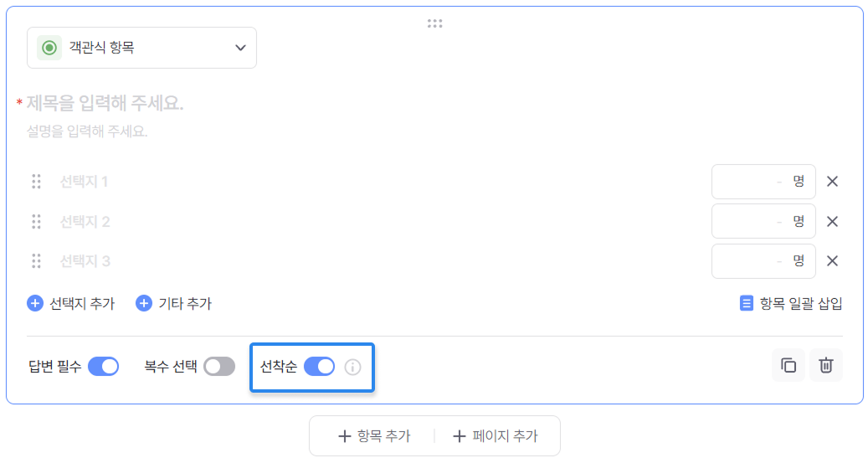Click the drag handle beside 선택지 3

click(x=36, y=260)
